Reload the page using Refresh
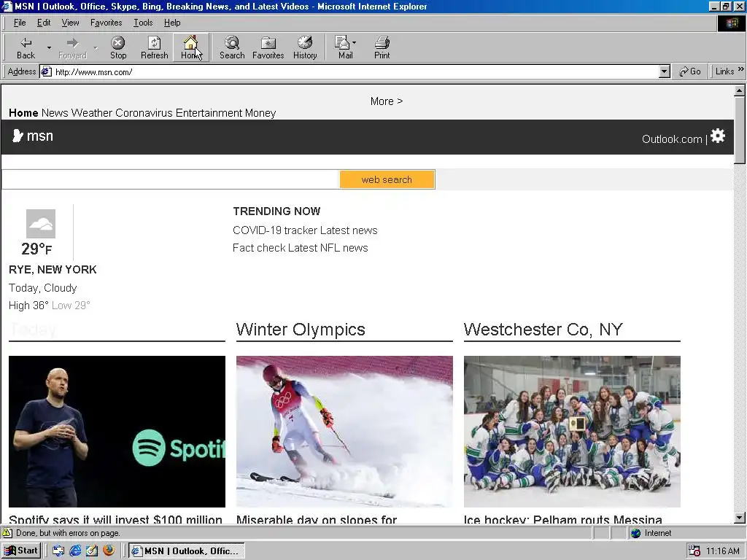 [x=155, y=47]
